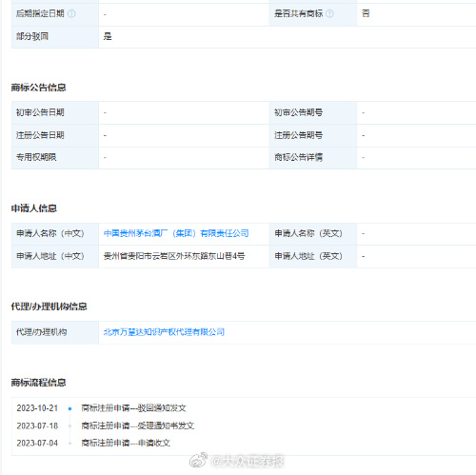Click help icon beside 后期指定日期

pyautogui.click(x=71, y=13)
